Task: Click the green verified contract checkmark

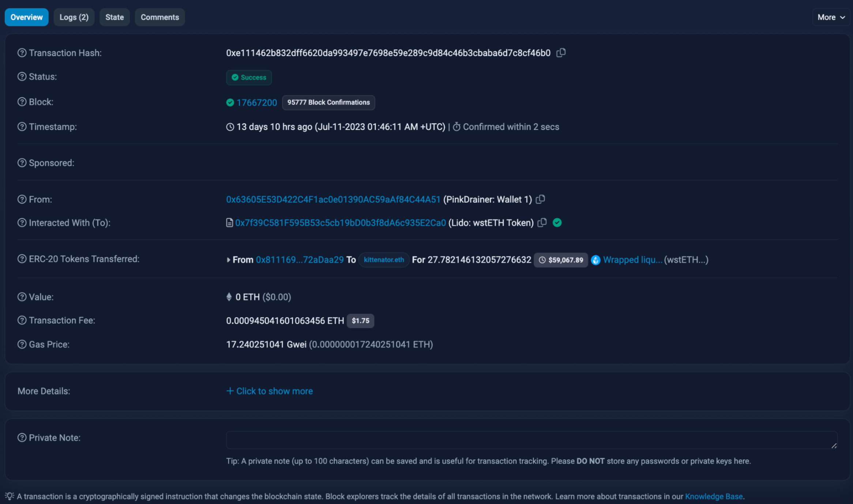Action: (557, 223)
